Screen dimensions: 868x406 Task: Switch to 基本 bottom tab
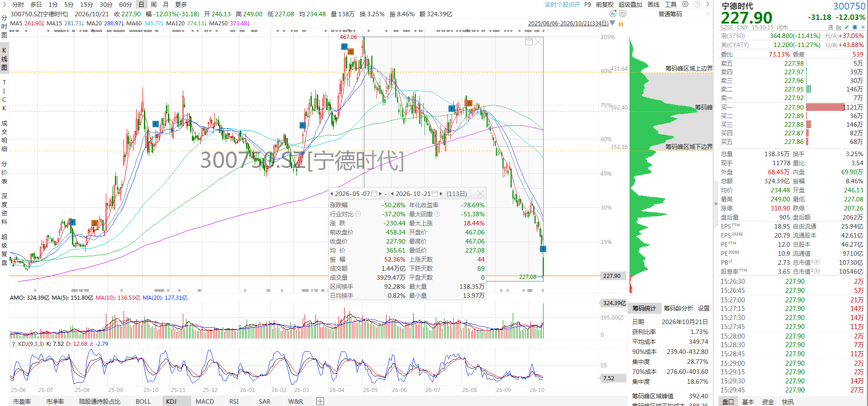tap(748, 402)
